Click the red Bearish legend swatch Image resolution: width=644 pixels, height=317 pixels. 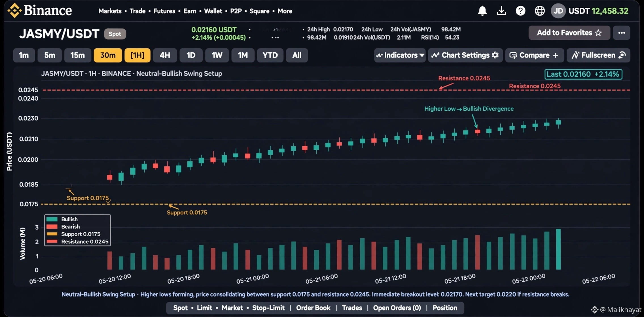(x=52, y=226)
